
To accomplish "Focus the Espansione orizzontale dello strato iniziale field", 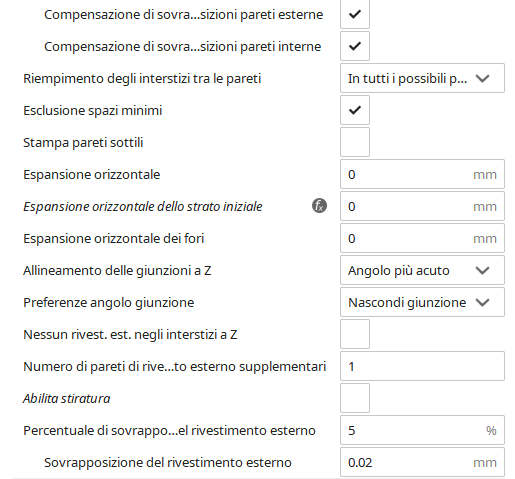I will tap(422, 206).
